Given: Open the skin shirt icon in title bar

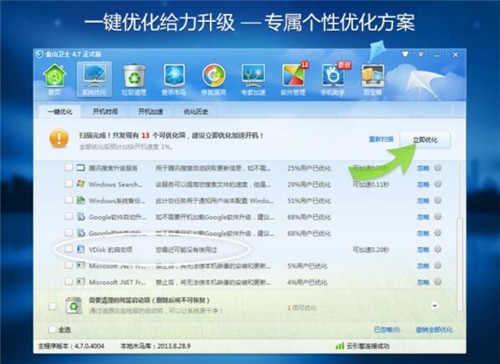Looking at the screenshot, I should point(405,54).
